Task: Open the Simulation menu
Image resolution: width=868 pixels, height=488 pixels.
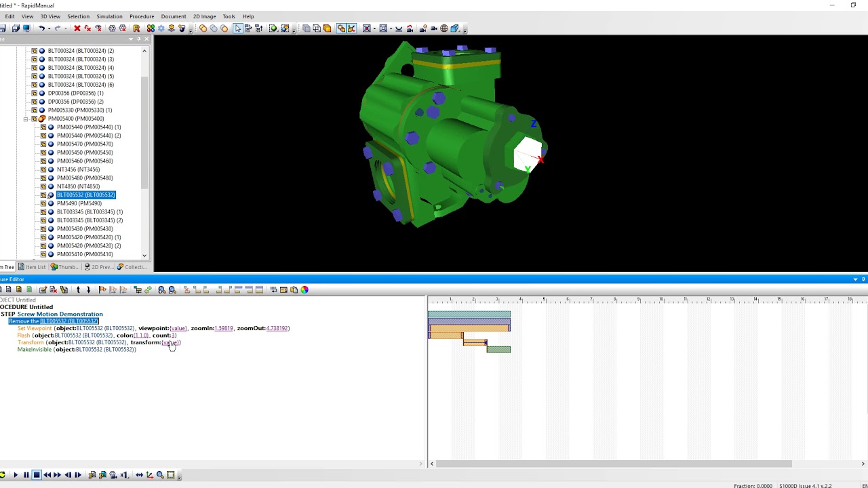Action: click(x=109, y=16)
